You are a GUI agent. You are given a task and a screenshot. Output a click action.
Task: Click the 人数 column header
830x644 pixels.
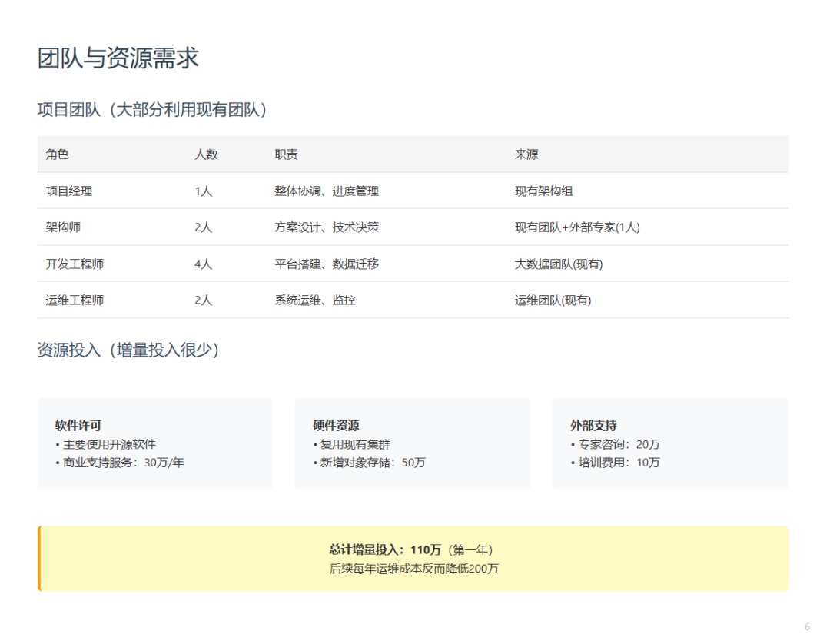[x=206, y=154]
